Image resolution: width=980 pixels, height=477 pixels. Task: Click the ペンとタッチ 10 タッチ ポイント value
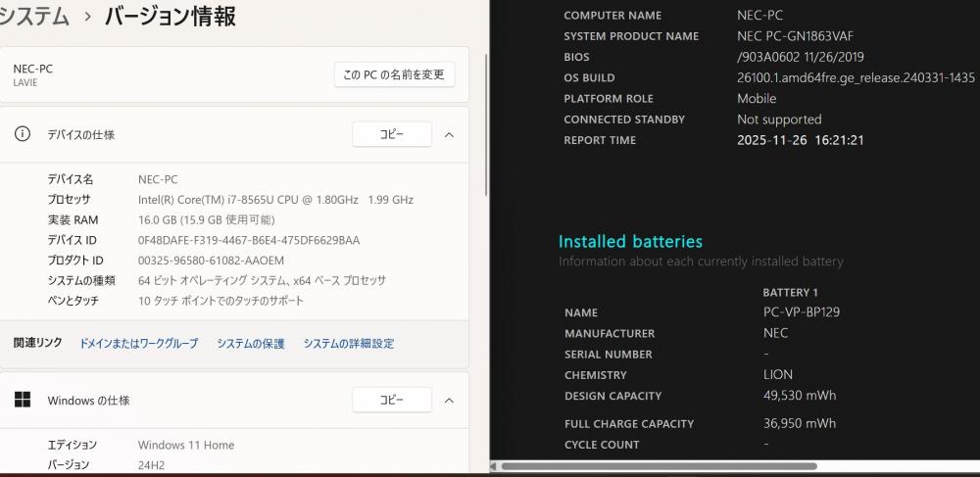point(220,301)
